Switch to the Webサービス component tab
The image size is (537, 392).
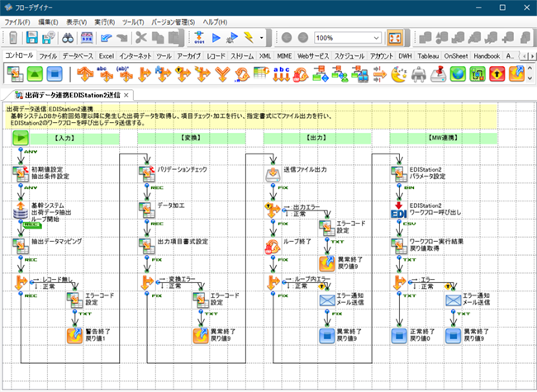pyautogui.click(x=313, y=56)
